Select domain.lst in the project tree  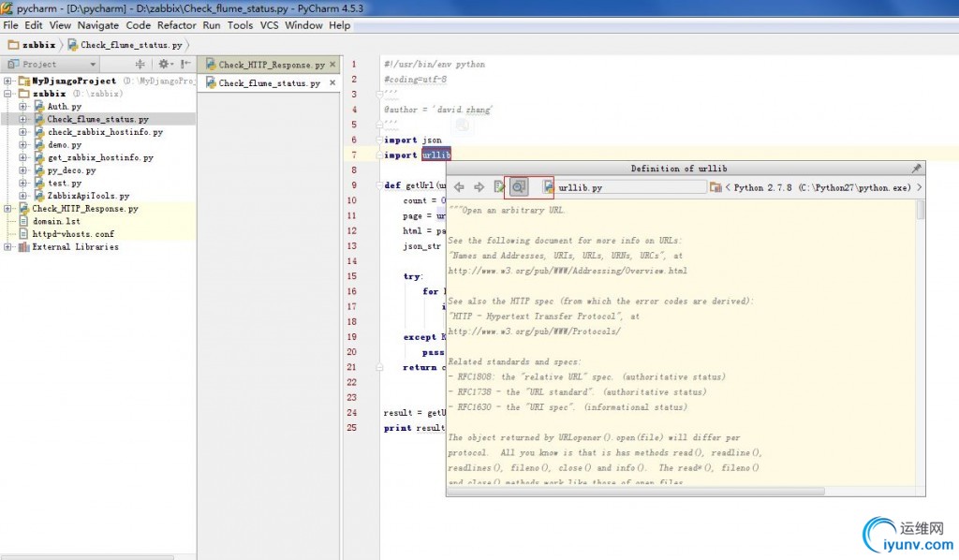point(56,221)
